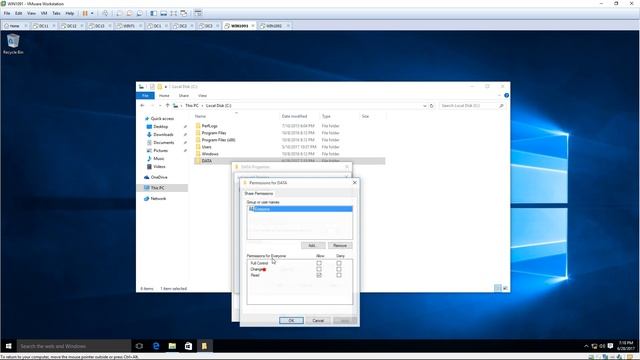Click VMware console view toolbar icon
The image size is (640, 360).
click(x=198, y=13)
